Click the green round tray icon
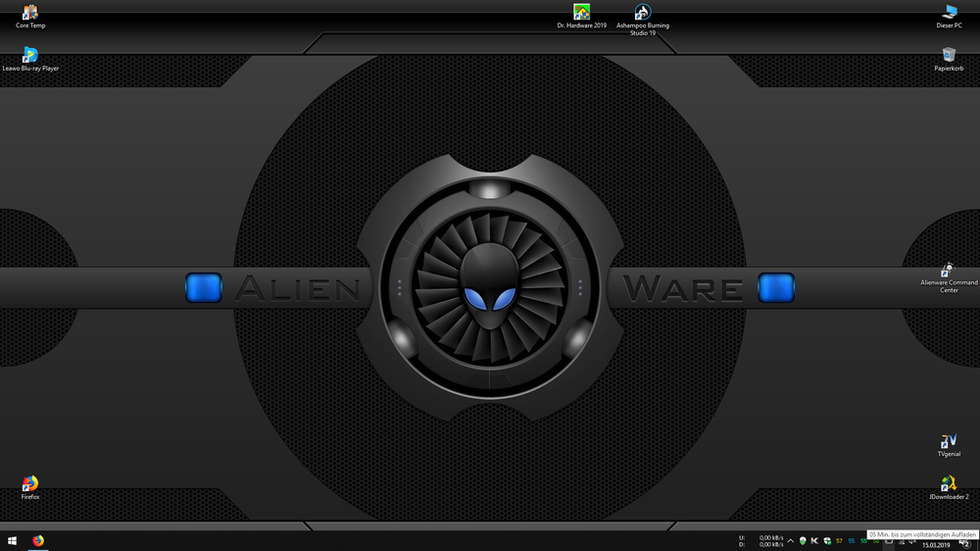 pos(803,540)
